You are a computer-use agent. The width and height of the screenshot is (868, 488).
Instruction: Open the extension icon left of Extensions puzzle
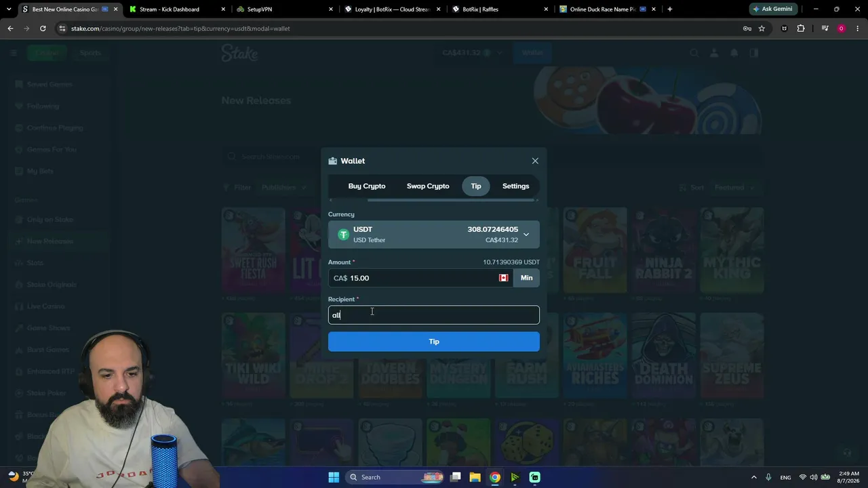785,28
